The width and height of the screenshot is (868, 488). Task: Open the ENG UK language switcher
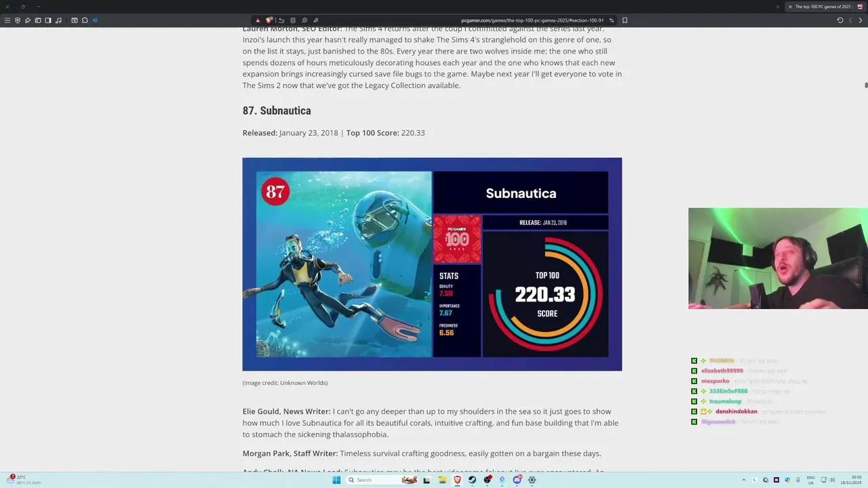point(810,480)
